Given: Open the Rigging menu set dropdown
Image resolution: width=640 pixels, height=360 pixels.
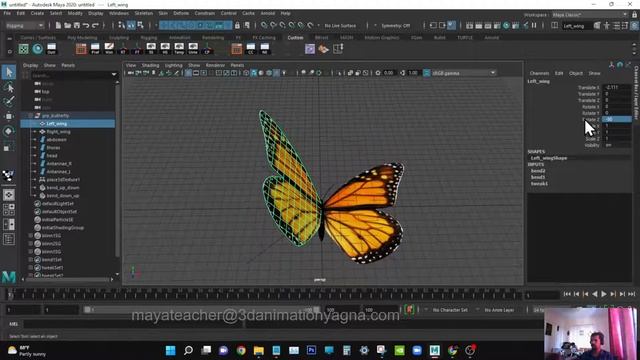Looking at the screenshot, I should (25, 25).
